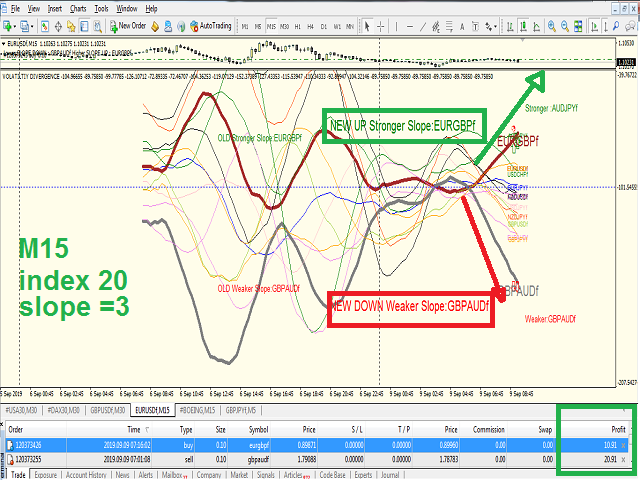Pick the Fibonacci retracement tool
The image size is (640, 480).
(x=449, y=27)
